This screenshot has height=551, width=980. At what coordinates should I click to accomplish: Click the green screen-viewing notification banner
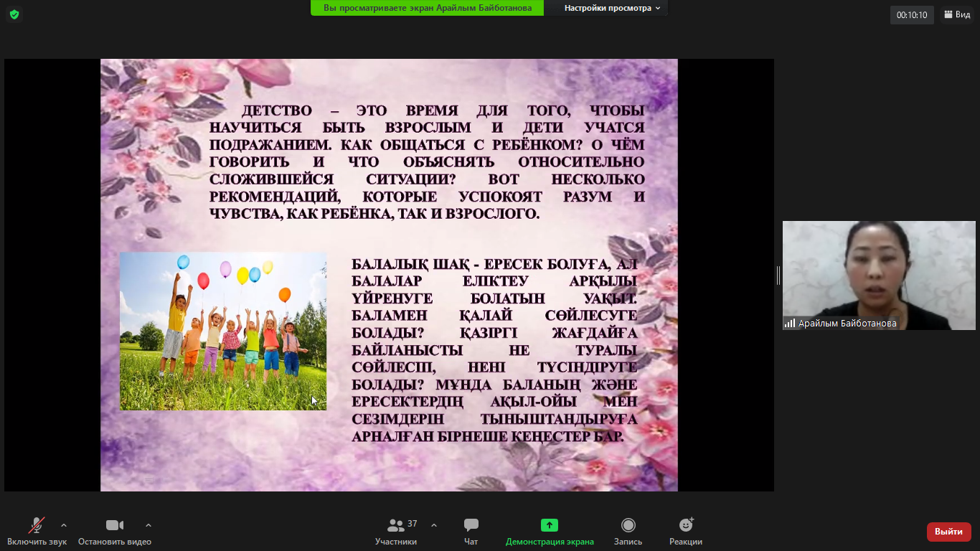click(428, 8)
